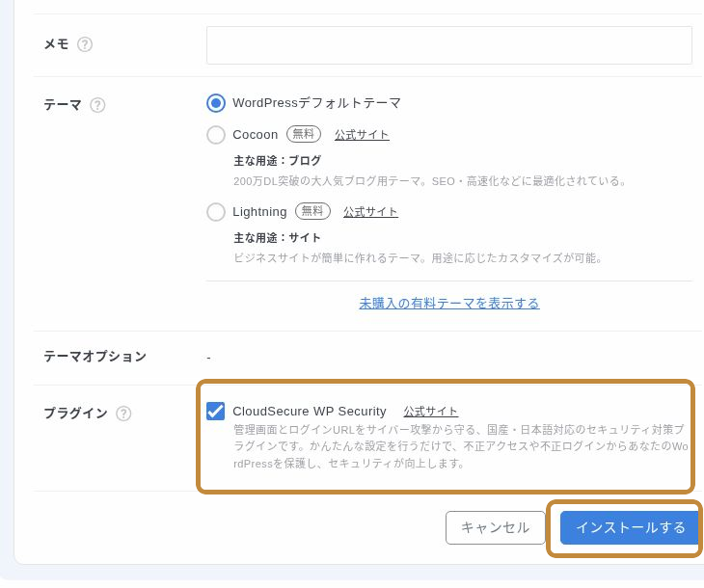Screen dimensions: 704x588
Task: Click the WordPressデフォルトテーマ label text
Action: (x=316, y=103)
